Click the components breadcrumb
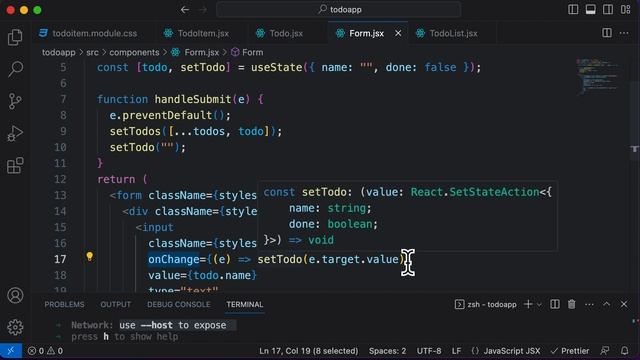The height and width of the screenshot is (360, 640). pyautogui.click(x=134, y=52)
